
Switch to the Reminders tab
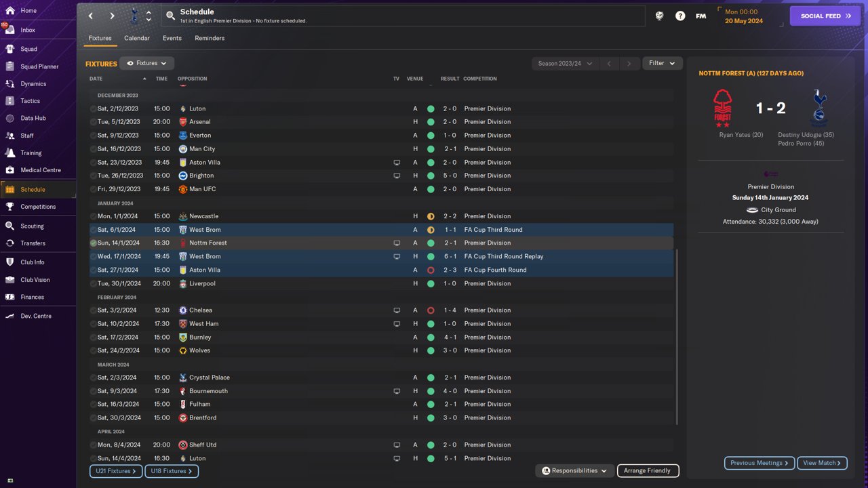[x=210, y=38]
